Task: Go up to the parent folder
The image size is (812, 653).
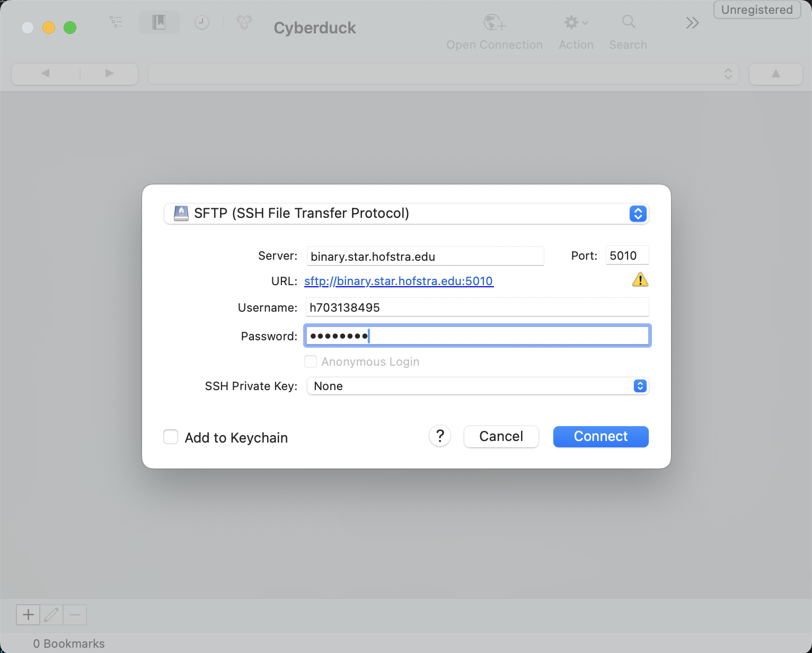Action: (775, 74)
